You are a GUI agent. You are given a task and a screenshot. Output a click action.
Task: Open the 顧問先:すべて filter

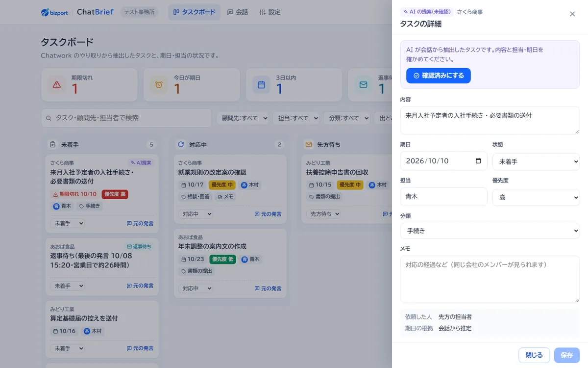coord(243,118)
